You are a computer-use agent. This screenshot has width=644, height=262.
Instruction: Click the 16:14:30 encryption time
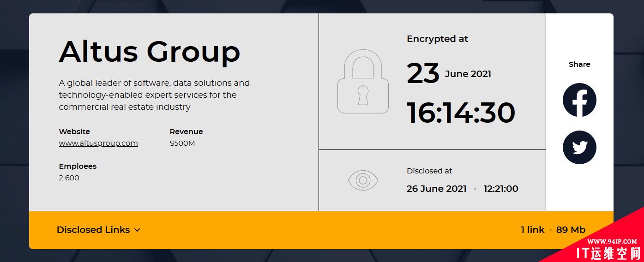pyautogui.click(x=461, y=113)
